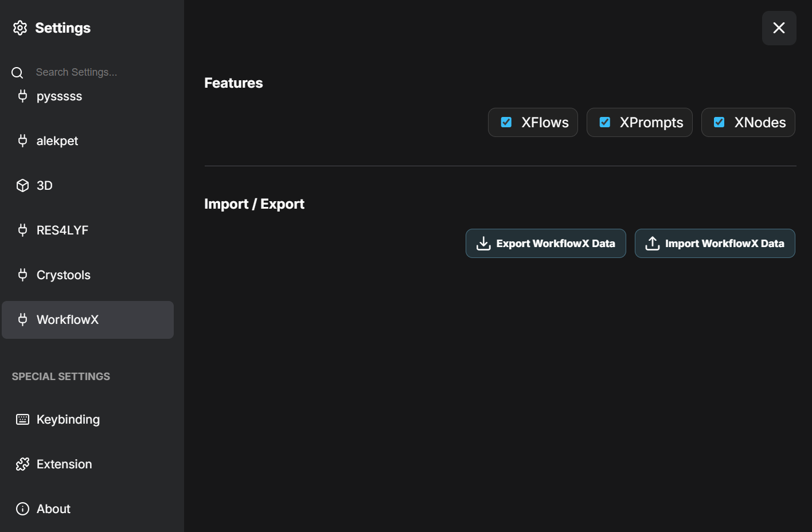The width and height of the screenshot is (812, 532).
Task: Click the cube icon for 3D
Action: (22, 185)
